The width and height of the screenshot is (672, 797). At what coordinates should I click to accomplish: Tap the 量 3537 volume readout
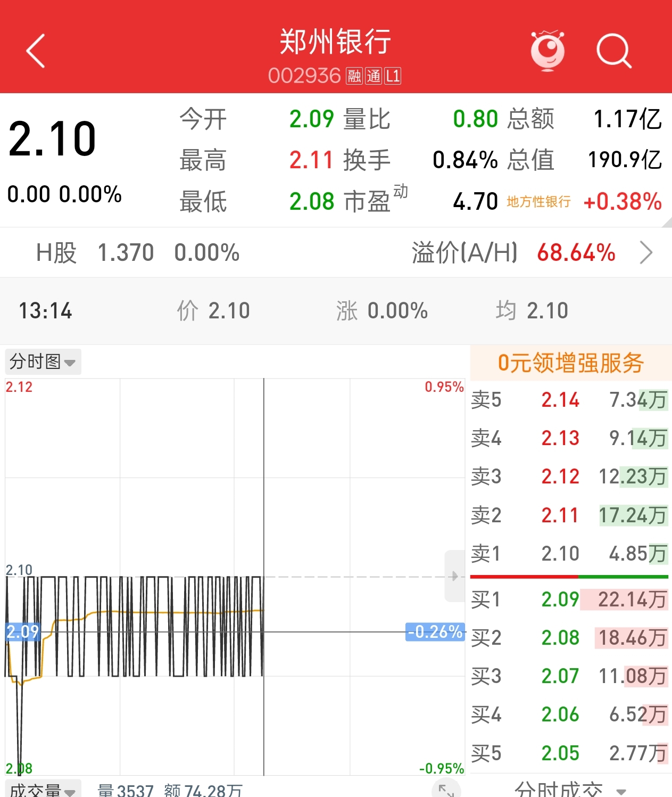[126, 790]
